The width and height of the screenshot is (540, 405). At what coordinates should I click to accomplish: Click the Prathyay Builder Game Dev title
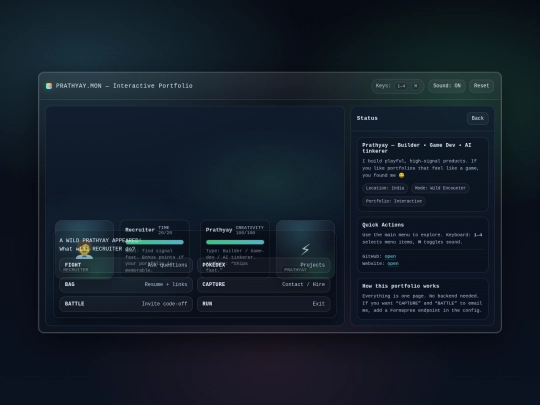(416, 148)
